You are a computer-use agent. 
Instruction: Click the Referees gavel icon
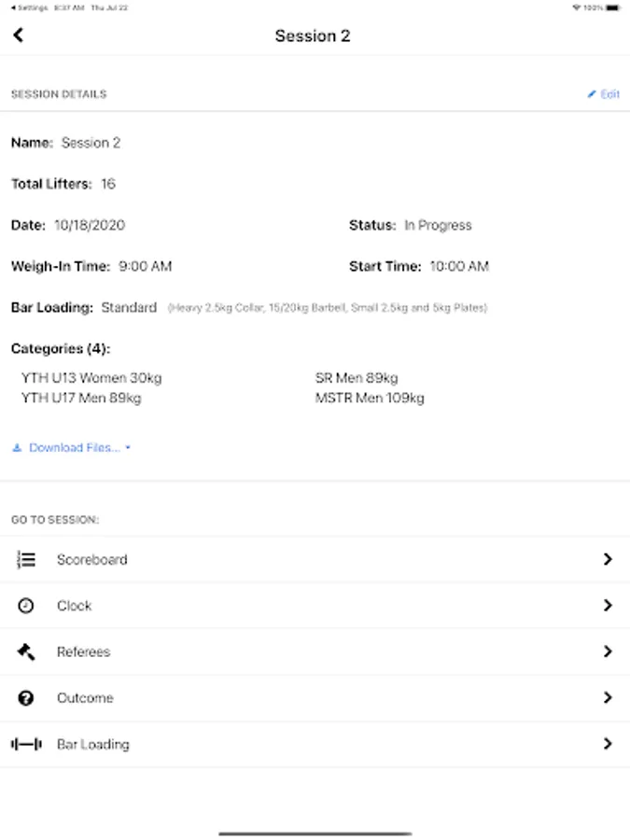26,652
